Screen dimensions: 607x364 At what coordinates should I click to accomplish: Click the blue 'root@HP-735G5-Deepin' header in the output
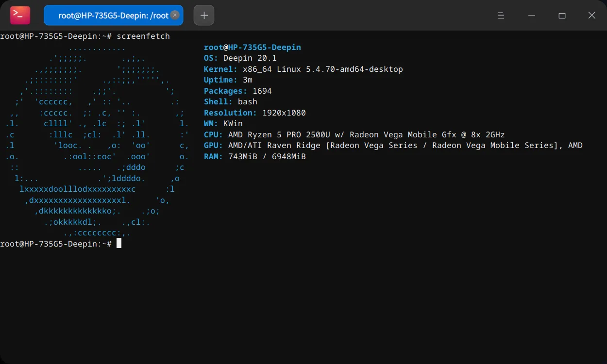253,47
